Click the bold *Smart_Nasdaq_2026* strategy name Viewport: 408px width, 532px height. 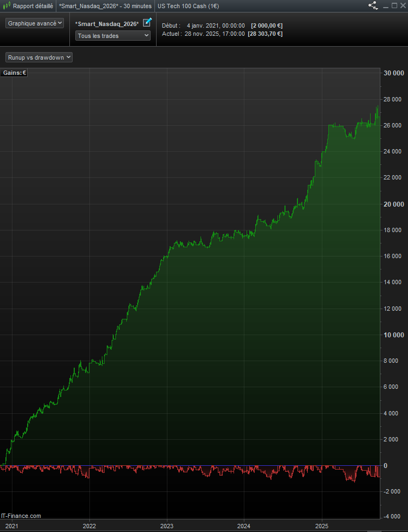pyautogui.click(x=107, y=24)
